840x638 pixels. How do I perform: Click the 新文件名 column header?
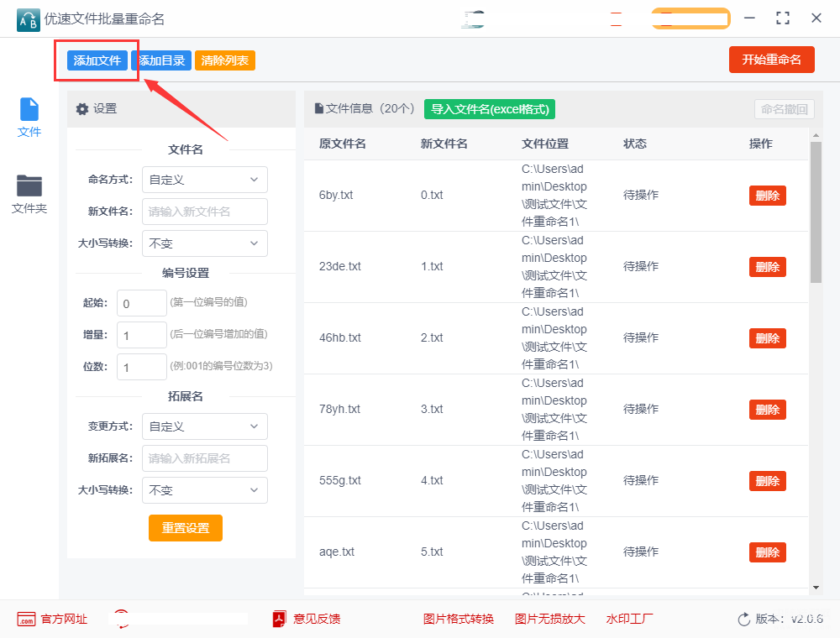tap(444, 144)
